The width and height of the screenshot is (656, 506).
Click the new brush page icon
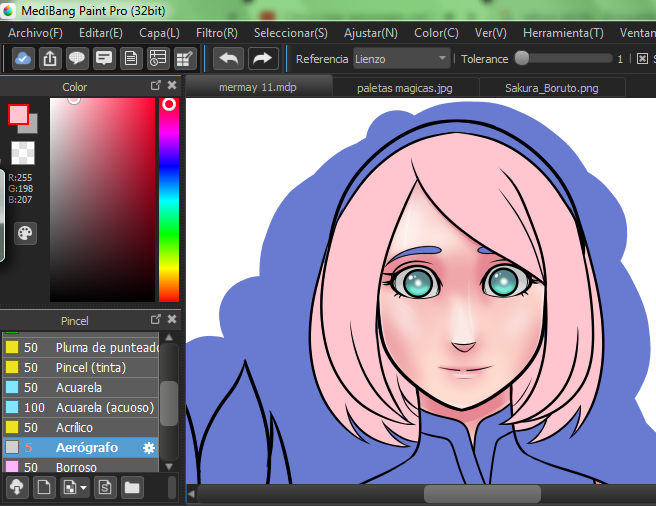click(44, 488)
